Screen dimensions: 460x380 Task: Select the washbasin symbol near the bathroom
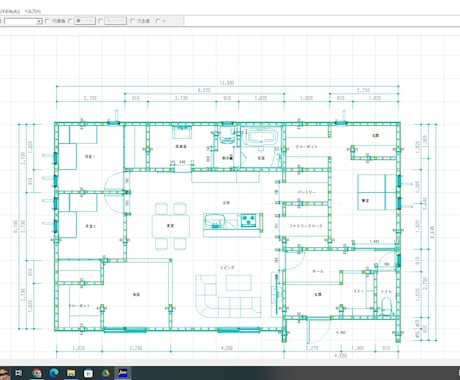coord(227,136)
